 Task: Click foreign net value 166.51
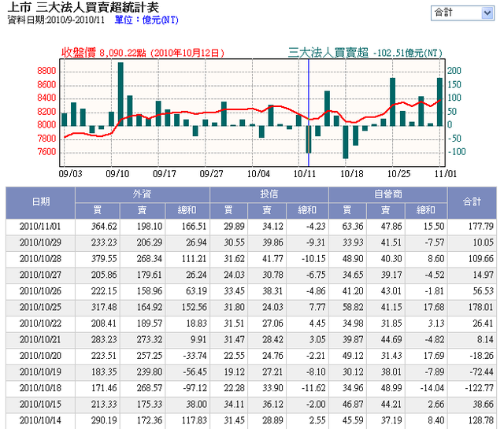[195, 227]
